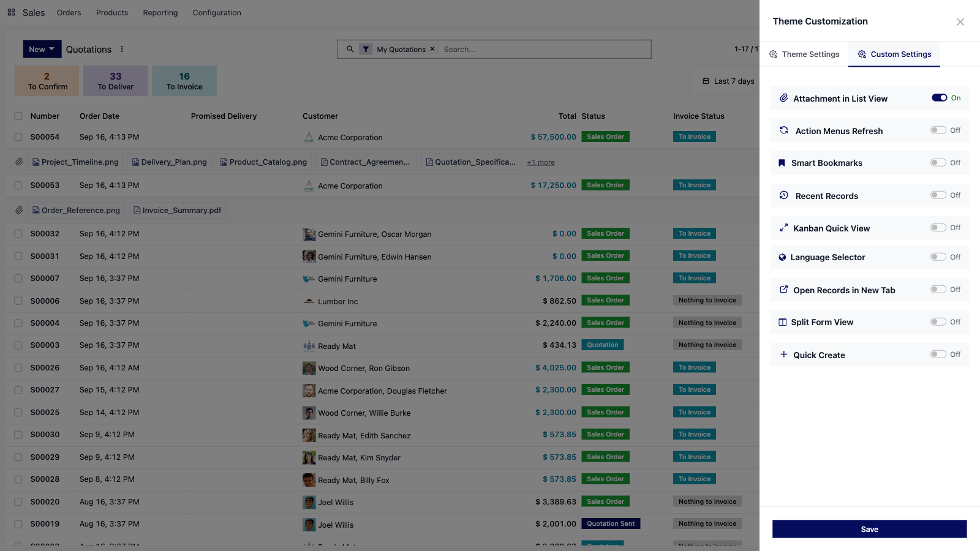
Task: Click the To Invoice card showing 16
Action: point(184,81)
